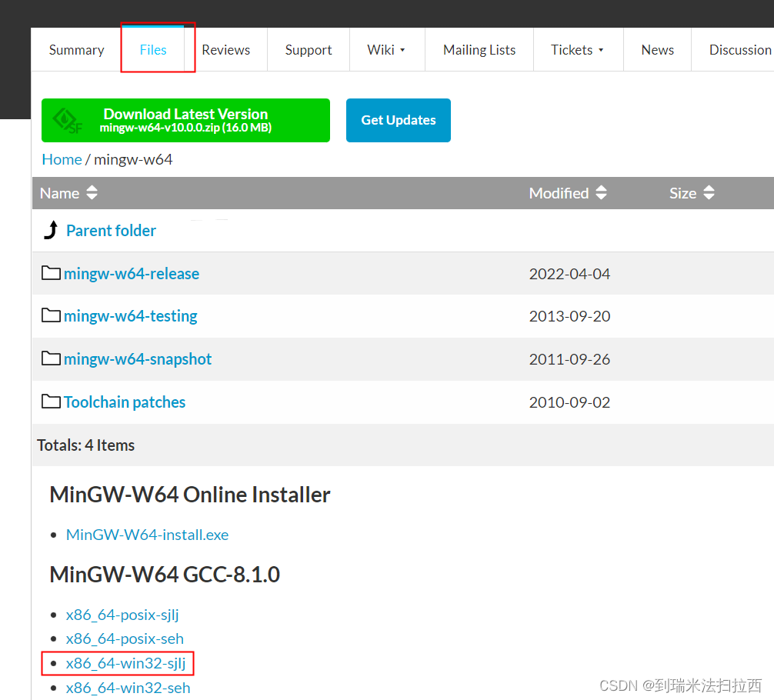Image resolution: width=774 pixels, height=700 pixels.
Task: Click the Name column header label
Action: click(x=60, y=193)
